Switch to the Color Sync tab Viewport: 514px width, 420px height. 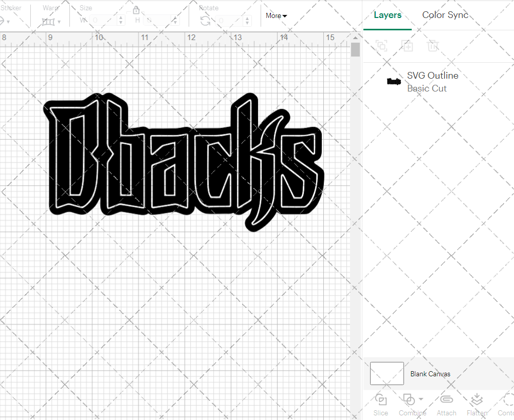445,15
